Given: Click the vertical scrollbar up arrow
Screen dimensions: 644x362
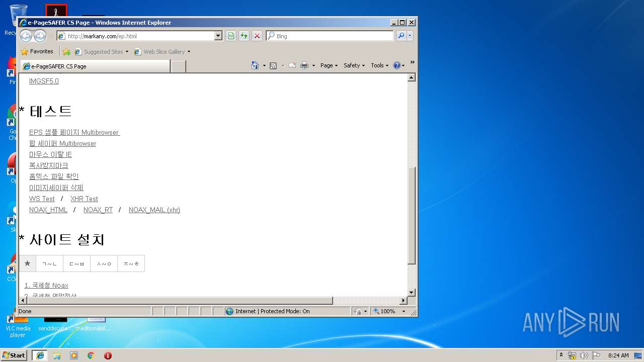Looking at the screenshot, I should pyautogui.click(x=411, y=77).
